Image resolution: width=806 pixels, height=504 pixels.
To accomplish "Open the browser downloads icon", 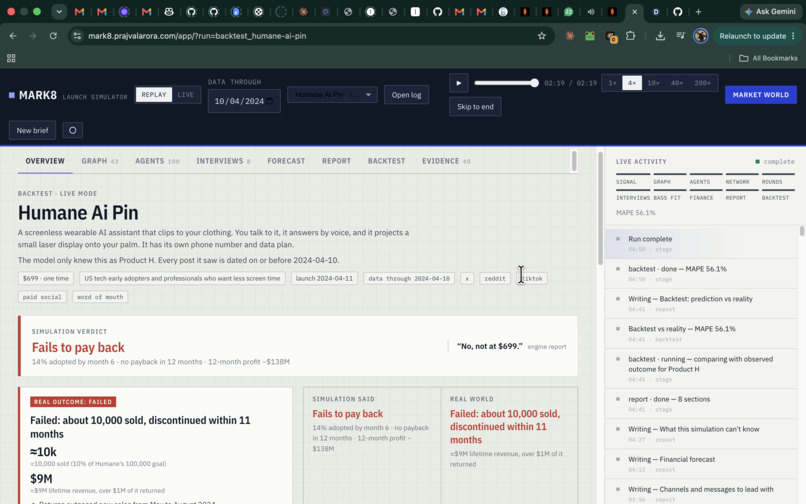I will coord(660,36).
